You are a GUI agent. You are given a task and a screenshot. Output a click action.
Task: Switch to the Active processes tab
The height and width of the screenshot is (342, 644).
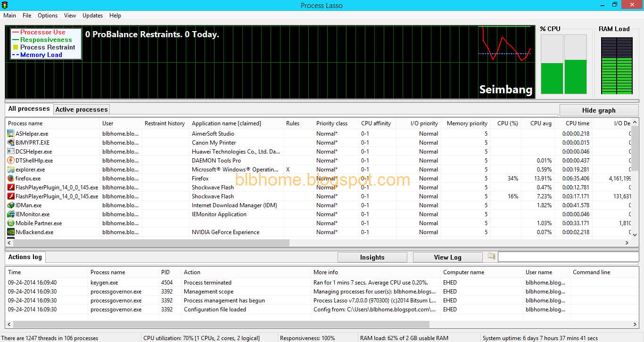pyautogui.click(x=82, y=109)
